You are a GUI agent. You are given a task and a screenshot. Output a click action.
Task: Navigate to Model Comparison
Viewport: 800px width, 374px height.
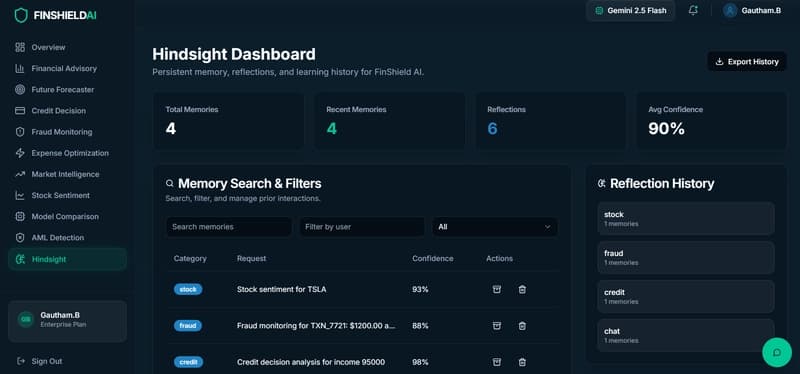pos(65,217)
